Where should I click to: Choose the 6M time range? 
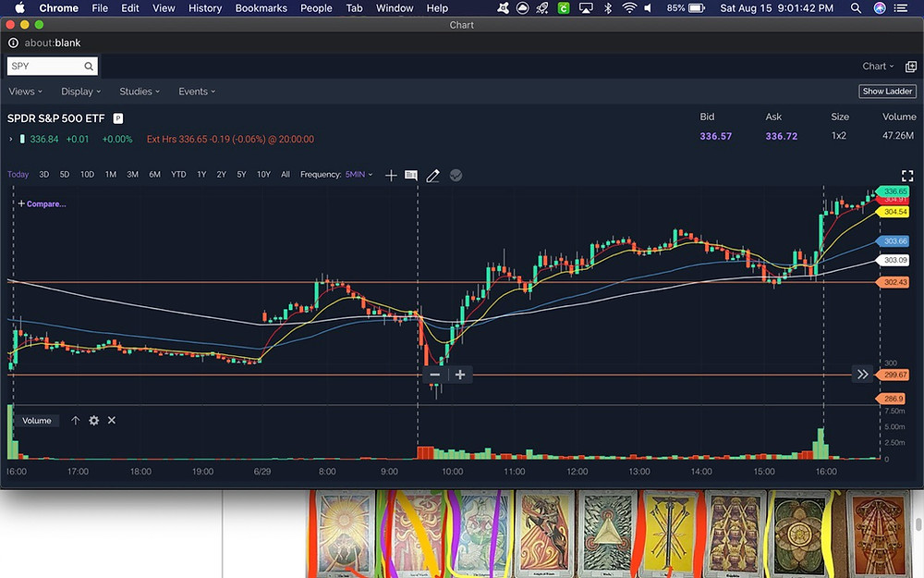[155, 175]
